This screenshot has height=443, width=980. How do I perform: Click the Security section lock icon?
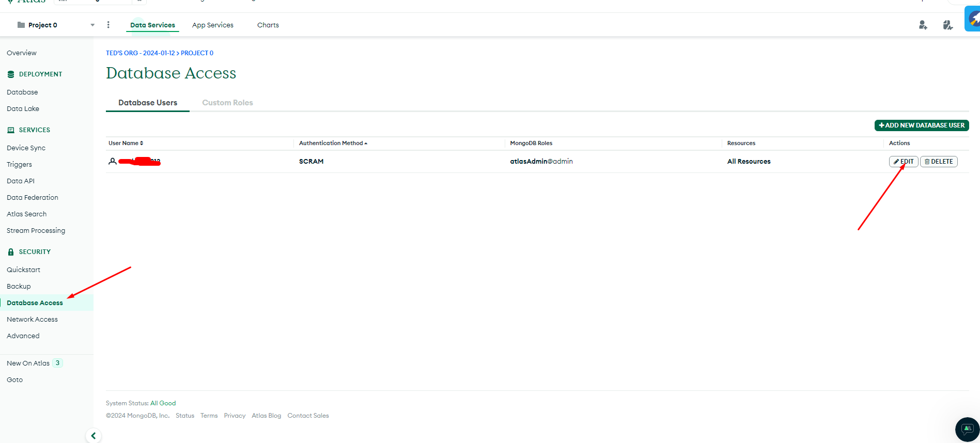pyautogui.click(x=11, y=252)
